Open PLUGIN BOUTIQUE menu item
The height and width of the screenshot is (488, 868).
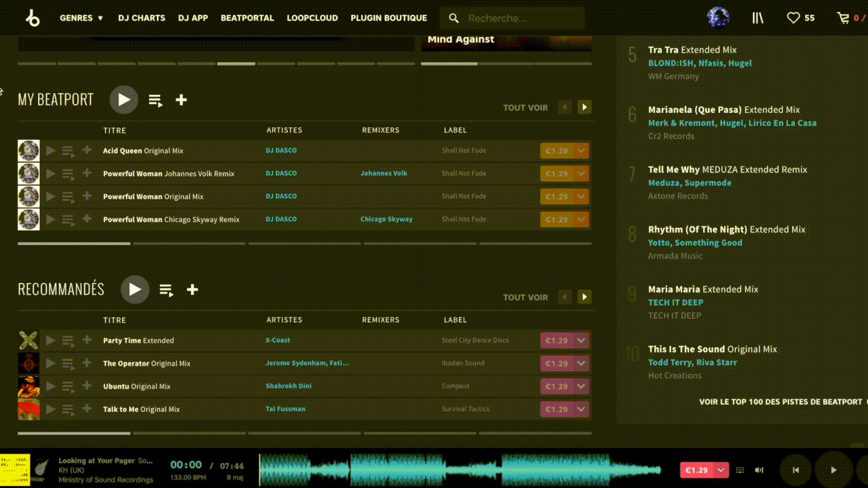coord(389,18)
